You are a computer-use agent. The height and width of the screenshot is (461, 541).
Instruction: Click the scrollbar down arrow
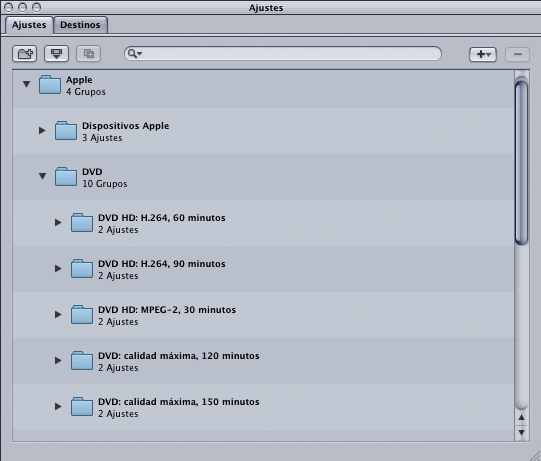(x=521, y=432)
